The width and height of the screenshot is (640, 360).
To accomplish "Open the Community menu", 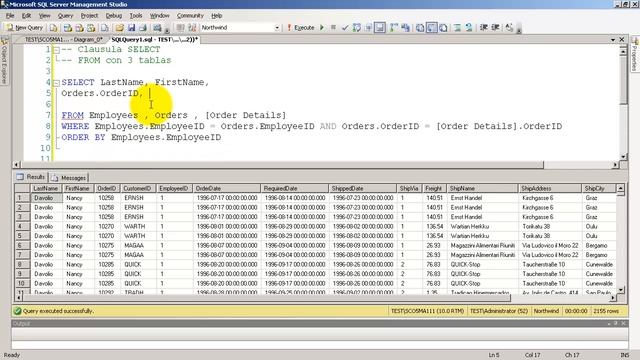I will pos(190,16).
